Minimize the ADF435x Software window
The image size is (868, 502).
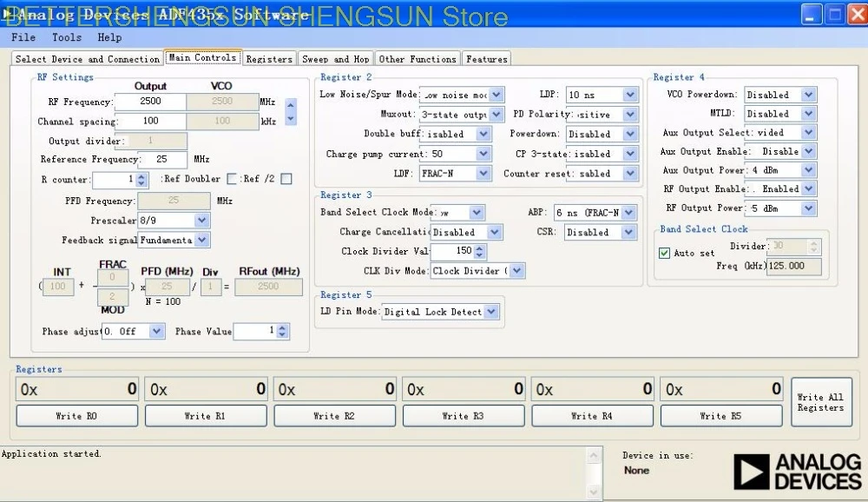pyautogui.click(x=812, y=15)
